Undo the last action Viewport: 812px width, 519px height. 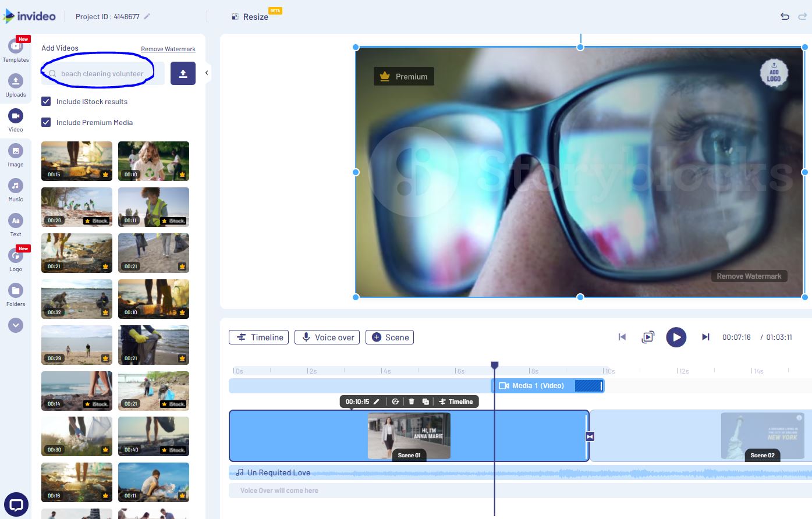[785, 16]
